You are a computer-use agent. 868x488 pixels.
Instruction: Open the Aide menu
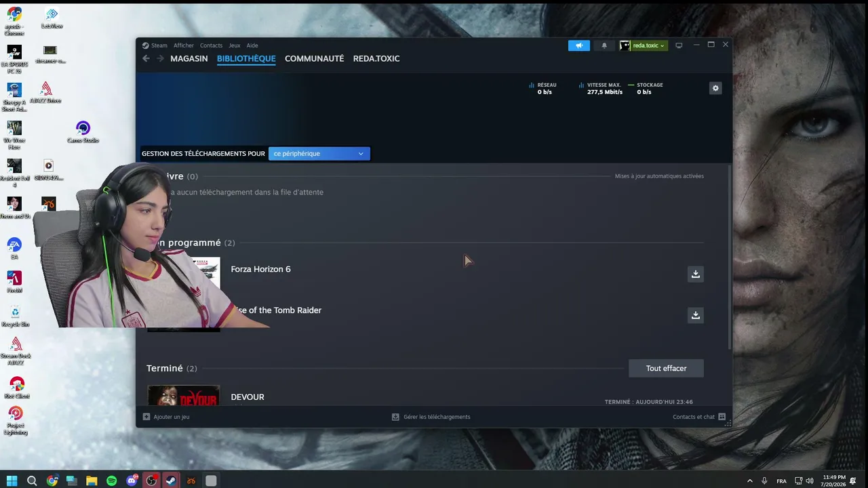coord(252,45)
